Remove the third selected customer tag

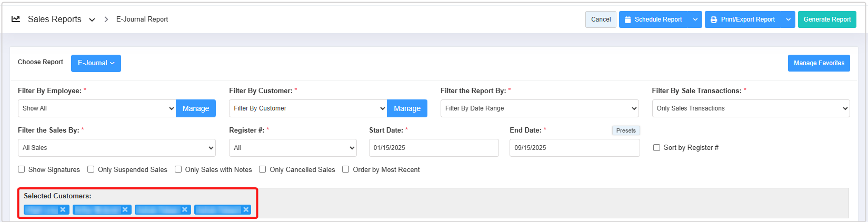tap(185, 209)
